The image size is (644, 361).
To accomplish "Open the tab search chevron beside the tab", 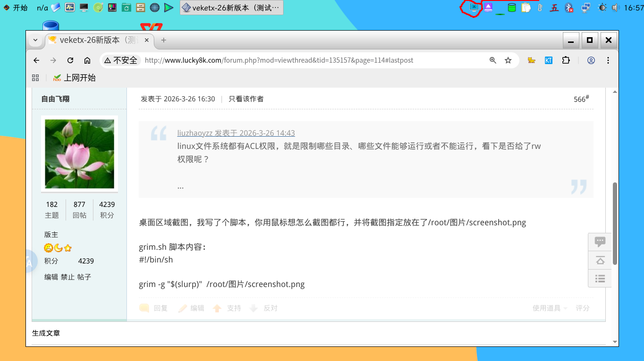I will point(35,40).
